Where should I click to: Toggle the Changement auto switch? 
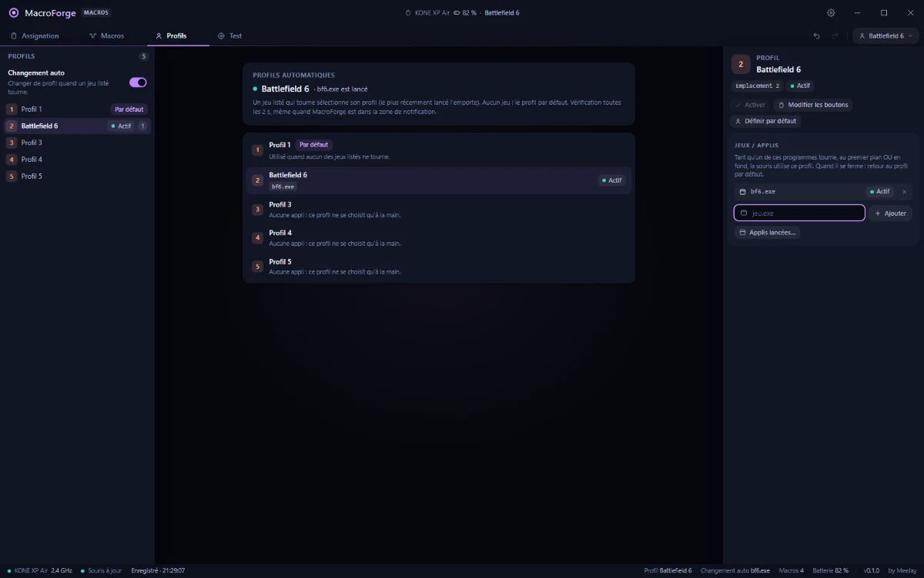pos(138,82)
